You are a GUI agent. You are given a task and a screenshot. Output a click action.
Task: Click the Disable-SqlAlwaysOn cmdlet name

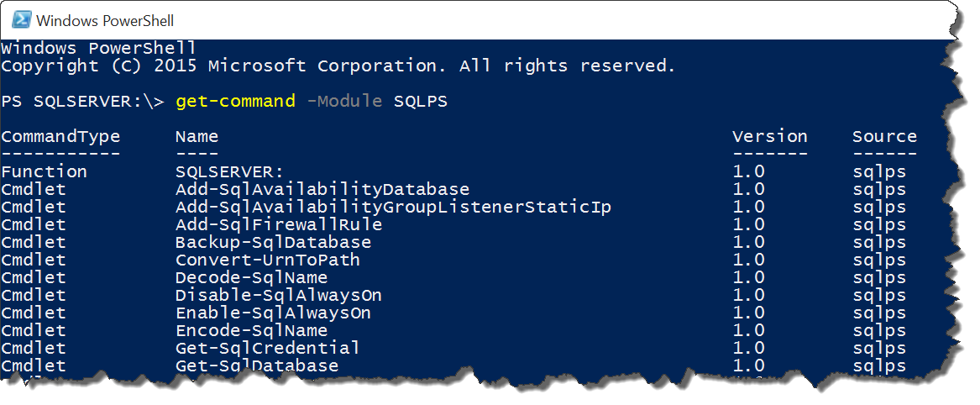(x=279, y=294)
